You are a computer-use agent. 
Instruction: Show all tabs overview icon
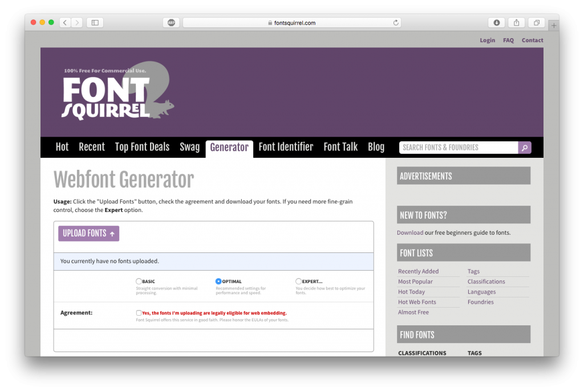pyautogui.click(x=537, y=23)
